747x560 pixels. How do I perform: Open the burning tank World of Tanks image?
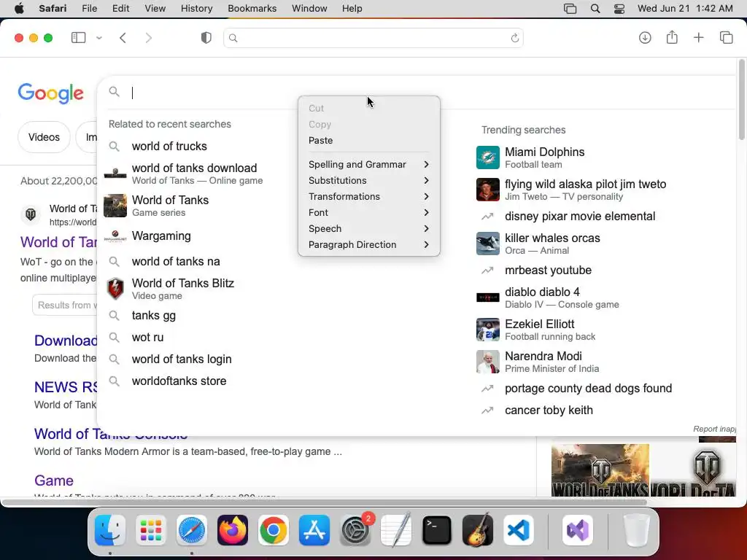point(600,470)
